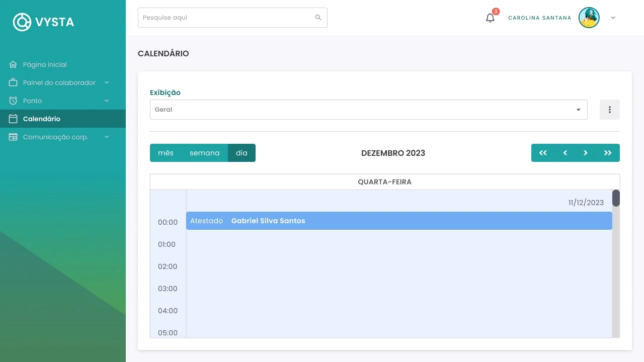Image resolution: width=644 pixels, height=362 pixels.
Task: Open the Comunicação corp. sidebar menu
Action: (63, 137)
